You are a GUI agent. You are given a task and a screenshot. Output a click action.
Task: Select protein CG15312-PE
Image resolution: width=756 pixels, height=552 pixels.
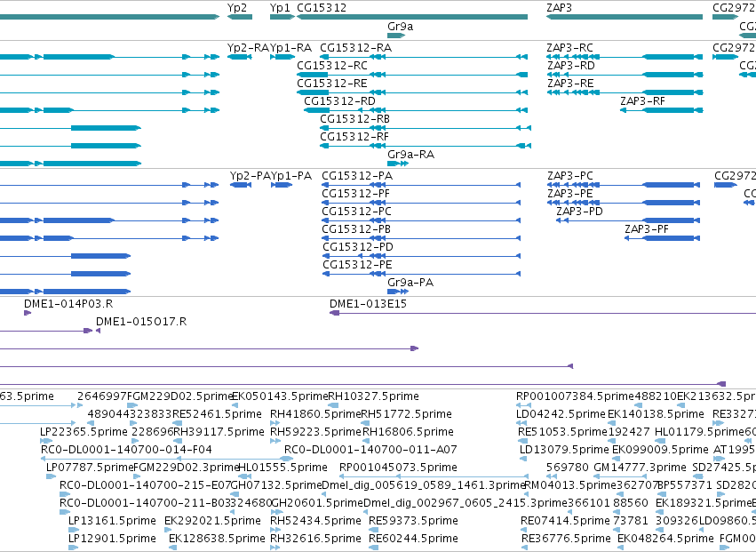click(x=421, y=274)
